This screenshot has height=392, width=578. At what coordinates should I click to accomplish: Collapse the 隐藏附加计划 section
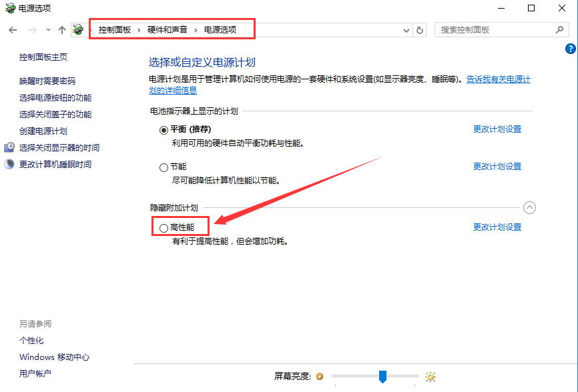[529, 207]
